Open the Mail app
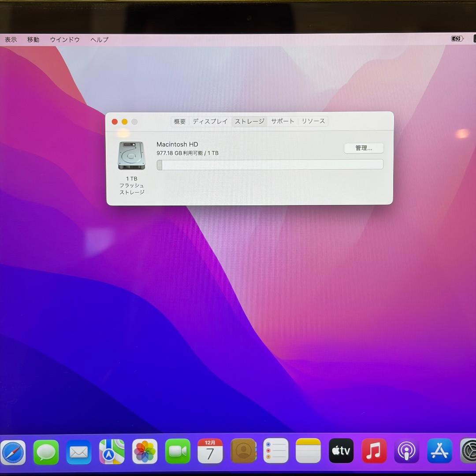This screenshot has height=476, width=476. point(78,451)
